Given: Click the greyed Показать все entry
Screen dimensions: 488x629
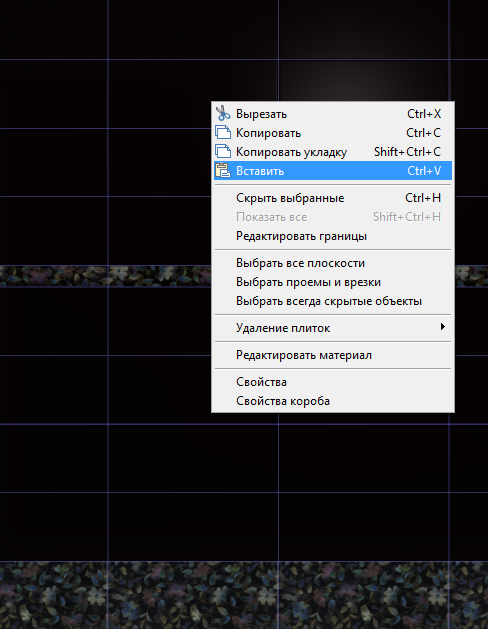Looking at the screenshot, I should coord(333,217).
